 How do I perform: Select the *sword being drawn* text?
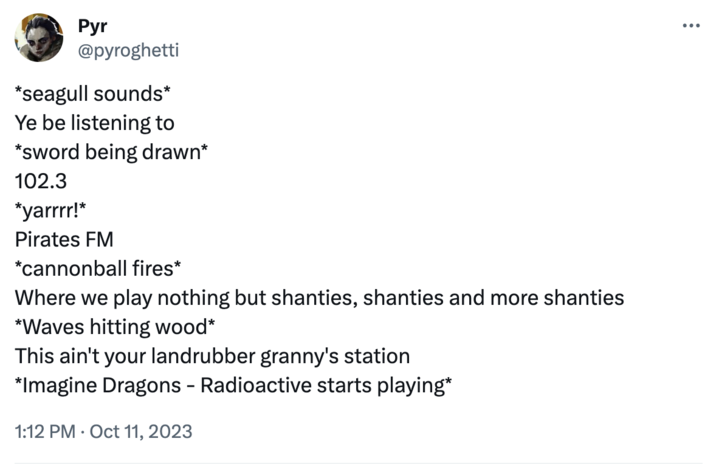point(111,153)
